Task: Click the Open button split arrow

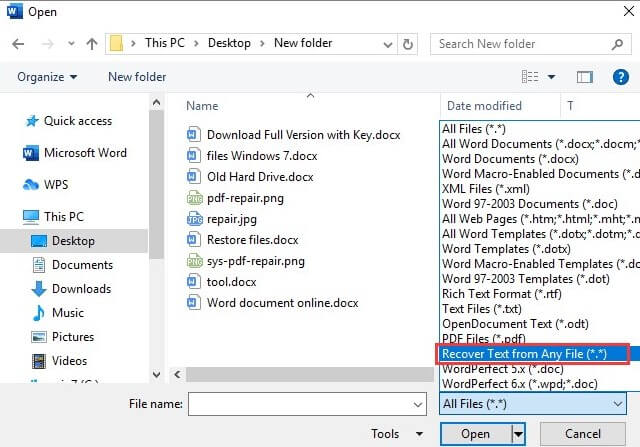Action: 518,434
